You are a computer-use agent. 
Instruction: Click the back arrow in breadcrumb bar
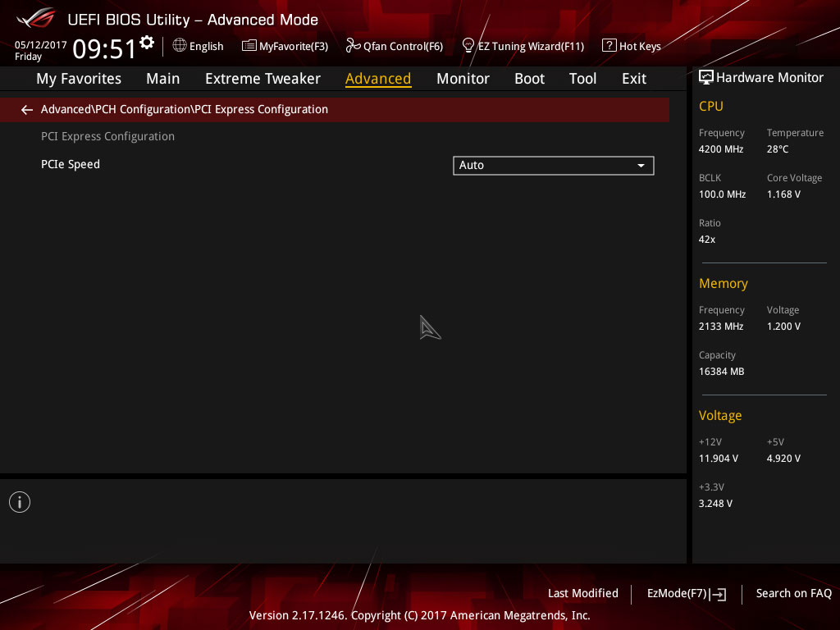(x=27, y=110)
